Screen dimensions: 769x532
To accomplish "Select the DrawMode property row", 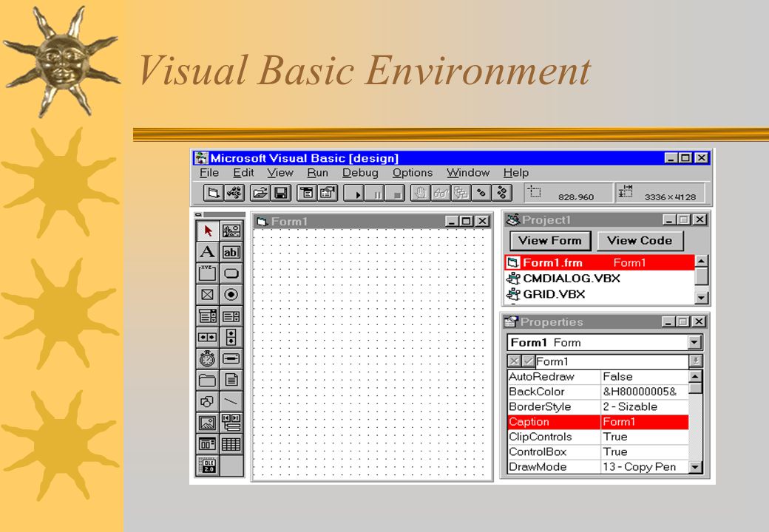I will (x=598, y=467).
